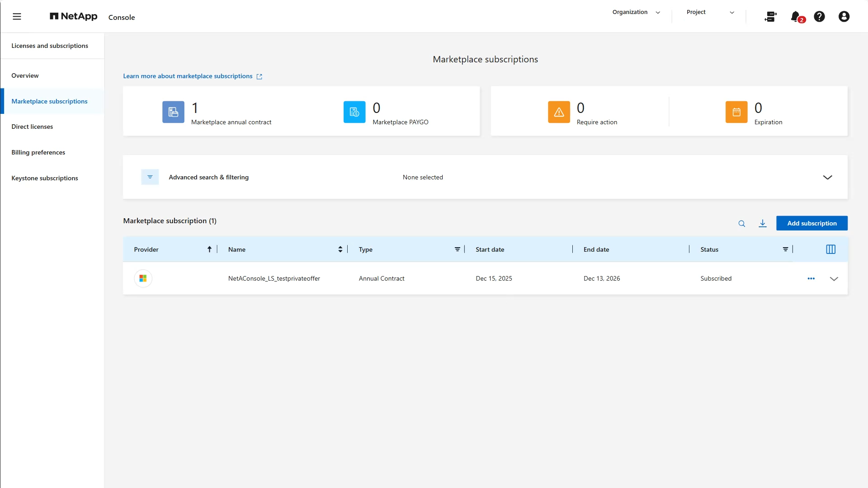Viewport: 868px width, 488px height.
Task: Open column chooser icon in table header
Action: [x=830, y=249]
